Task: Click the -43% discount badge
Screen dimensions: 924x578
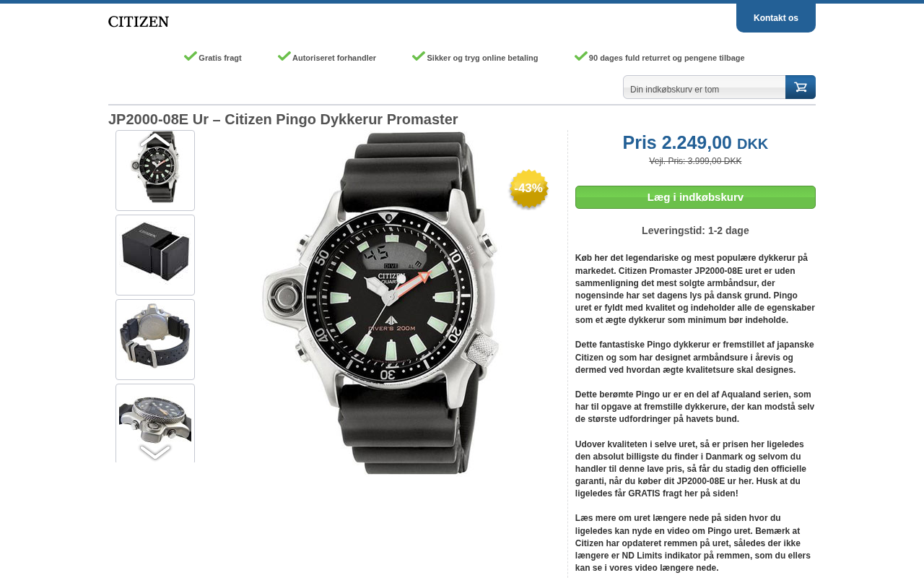Action: [x=528, y=189]
